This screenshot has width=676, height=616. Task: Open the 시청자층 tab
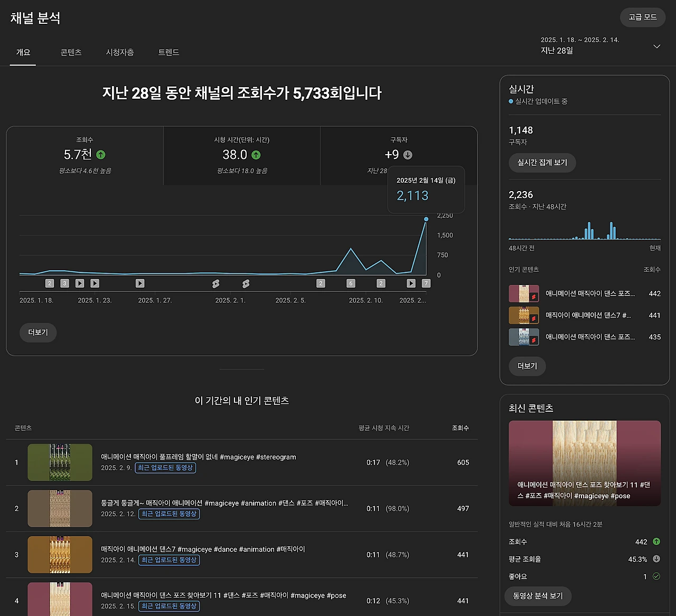pyautogui.click(x=120, y=52)
